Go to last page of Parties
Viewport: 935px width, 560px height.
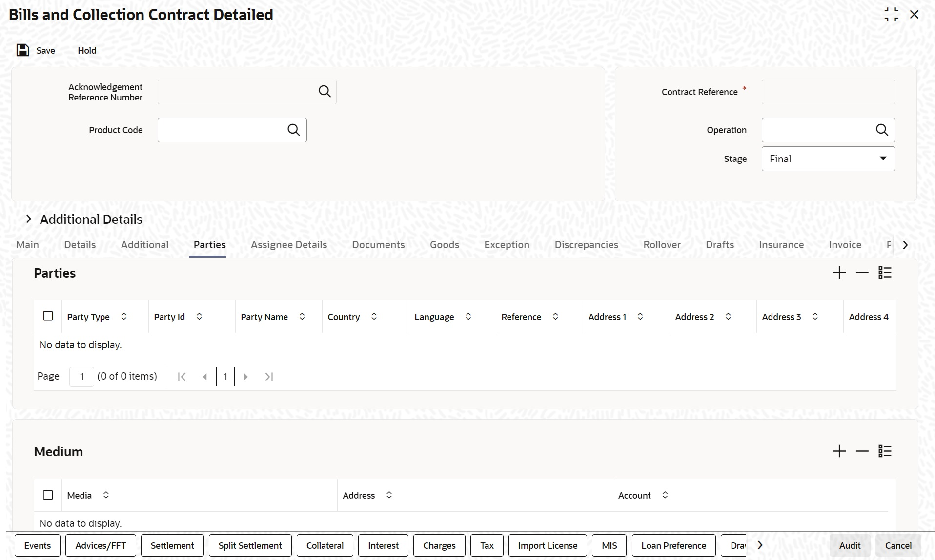tap(269, 377)
